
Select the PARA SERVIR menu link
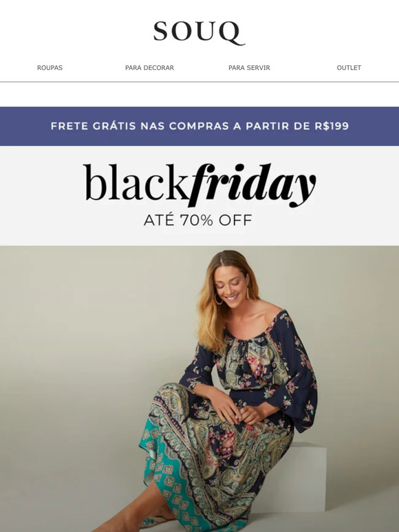coord(249,67)
